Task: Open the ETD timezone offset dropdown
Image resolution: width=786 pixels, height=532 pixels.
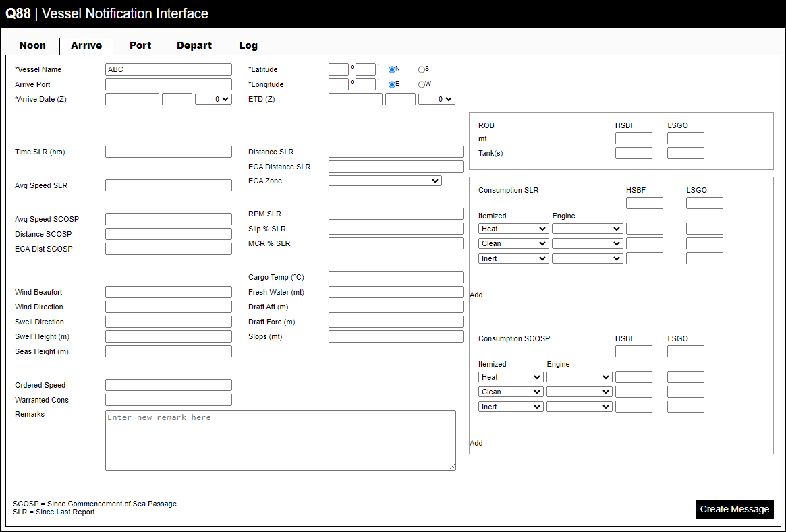Action: (x=437, y=99)
